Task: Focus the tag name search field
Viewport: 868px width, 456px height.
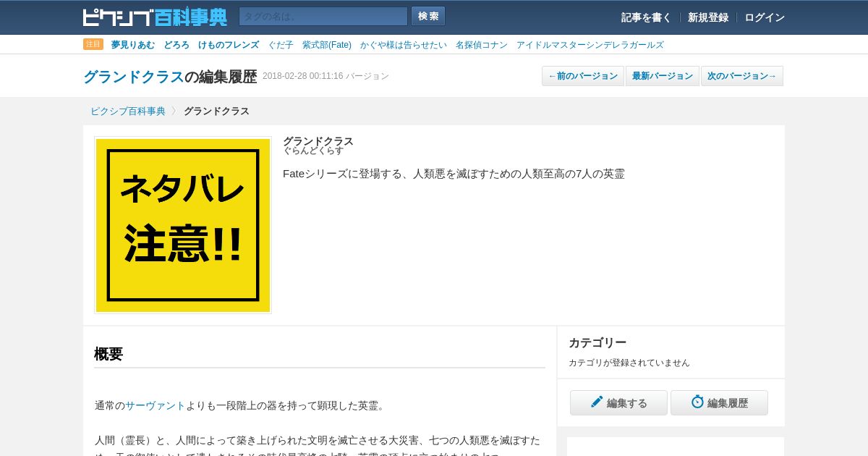Action: [323, 17]
